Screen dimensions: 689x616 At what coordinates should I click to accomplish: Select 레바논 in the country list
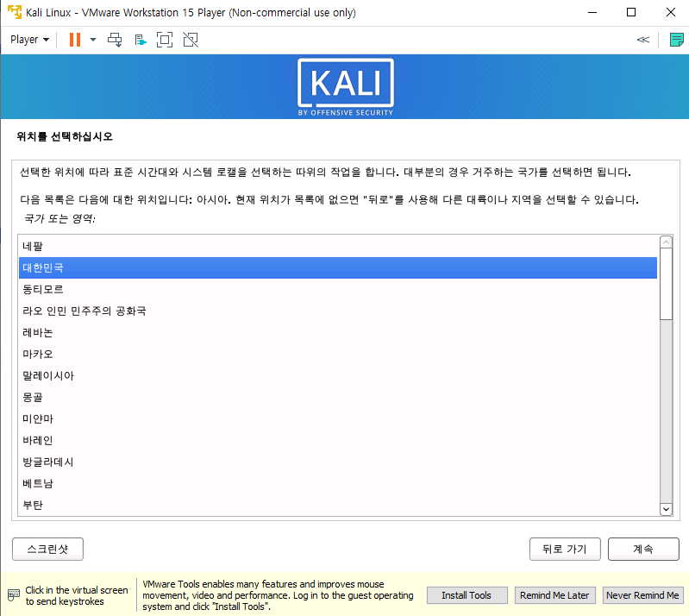coord(338,332)
